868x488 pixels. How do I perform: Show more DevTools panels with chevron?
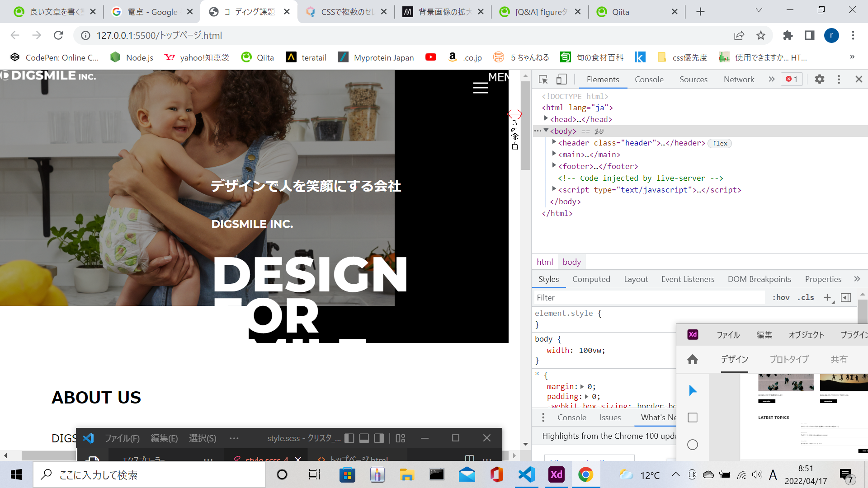[771, 79]
